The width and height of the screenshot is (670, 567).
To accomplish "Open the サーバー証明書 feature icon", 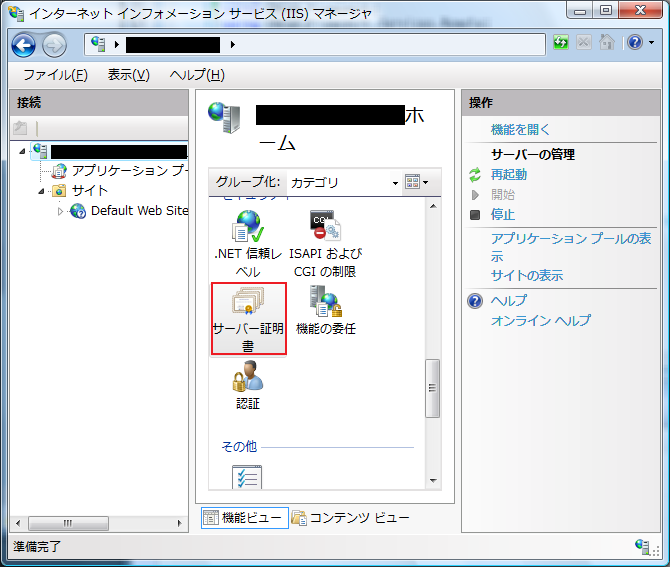I will 248,319.
